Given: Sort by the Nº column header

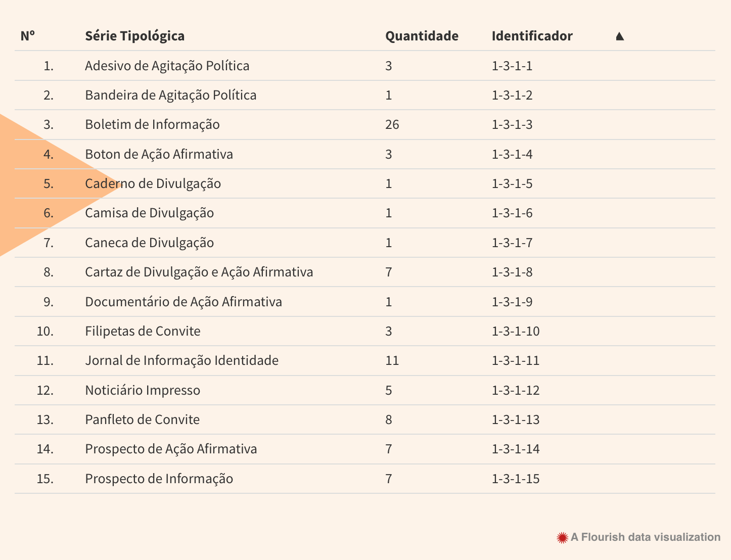Looking at the screenshot, I should pos(27,36).
